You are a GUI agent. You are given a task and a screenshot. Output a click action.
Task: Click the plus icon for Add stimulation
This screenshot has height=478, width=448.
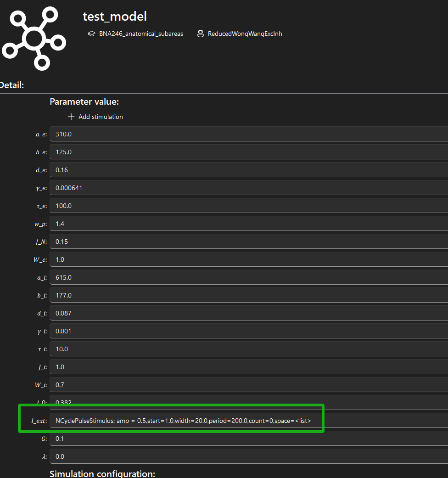(x=71, y=117)
